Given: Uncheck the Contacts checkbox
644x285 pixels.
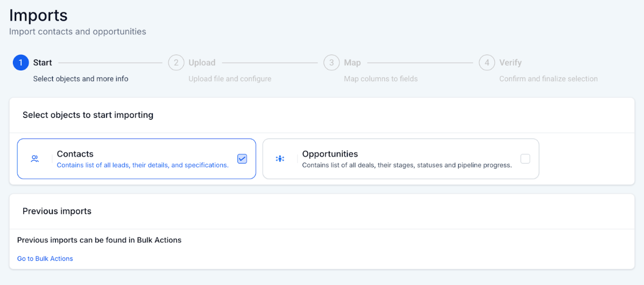Looking at the screenshot, I should (242, 159).
